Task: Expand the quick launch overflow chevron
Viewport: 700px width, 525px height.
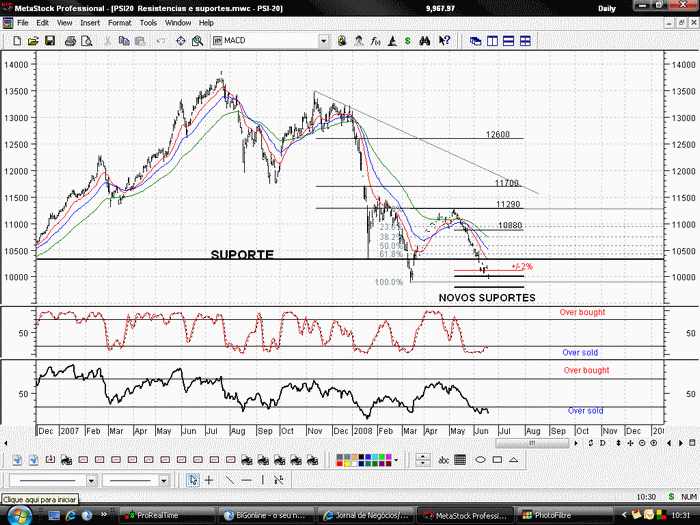Action: click(x=104, y=514)
